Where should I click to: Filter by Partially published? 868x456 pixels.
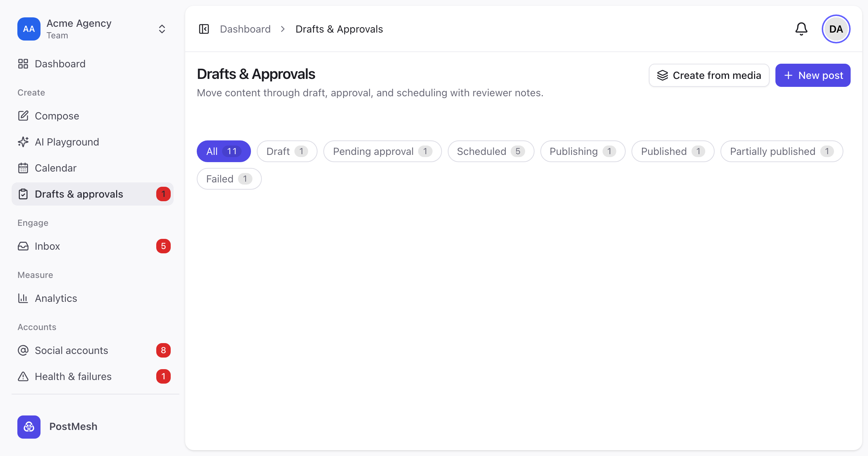782,151
